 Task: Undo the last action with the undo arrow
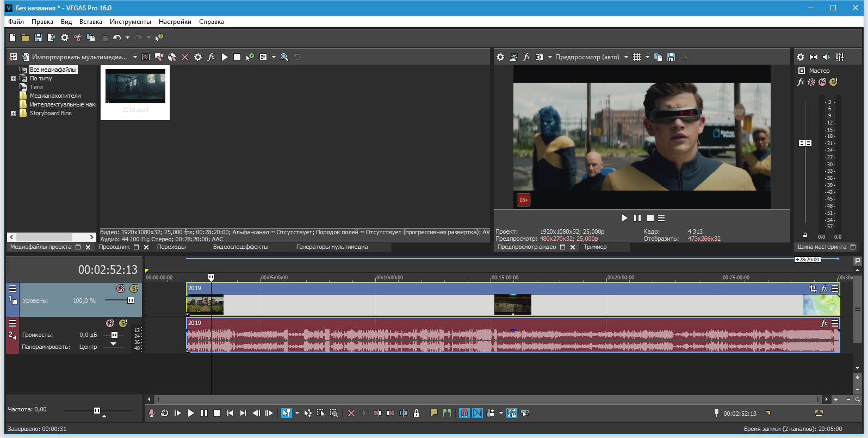(x=117, y=37)
